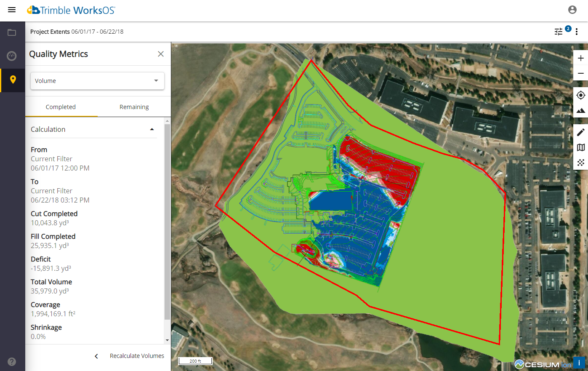Click the Fill Completed value 25,935.1 yd³

point(50,246)
